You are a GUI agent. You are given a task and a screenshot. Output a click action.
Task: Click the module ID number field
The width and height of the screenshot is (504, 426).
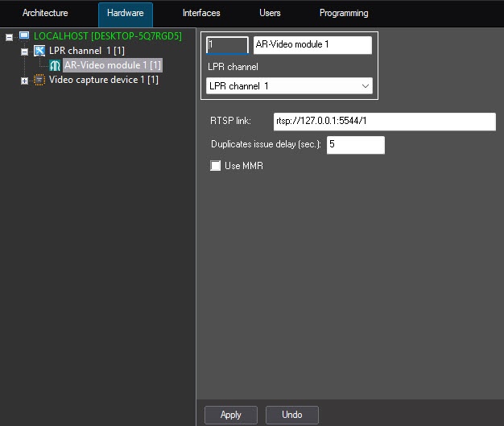227,45
